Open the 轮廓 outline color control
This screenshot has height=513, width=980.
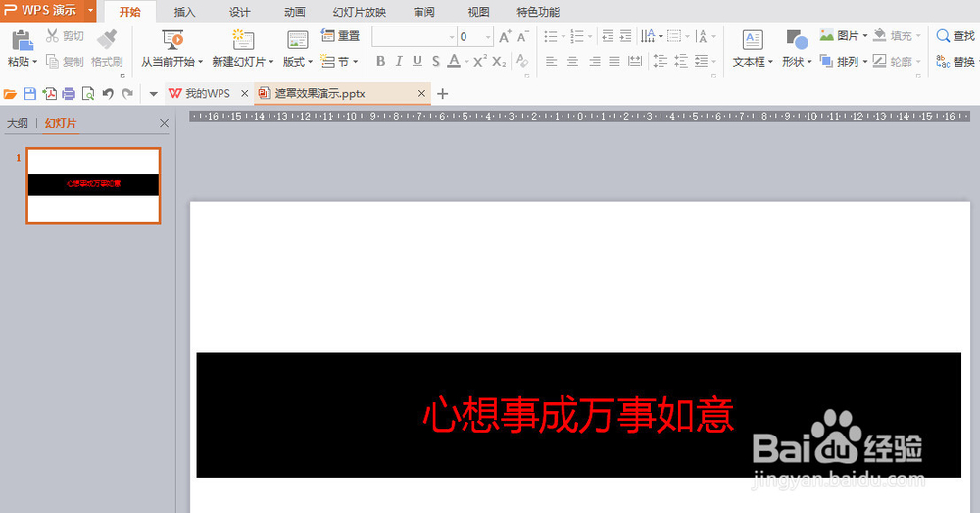click(897, 62)
